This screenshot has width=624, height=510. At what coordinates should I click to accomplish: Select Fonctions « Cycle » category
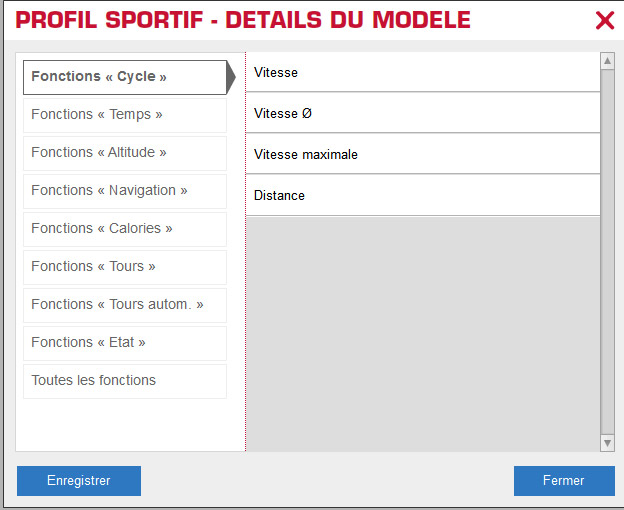(125, 77)
